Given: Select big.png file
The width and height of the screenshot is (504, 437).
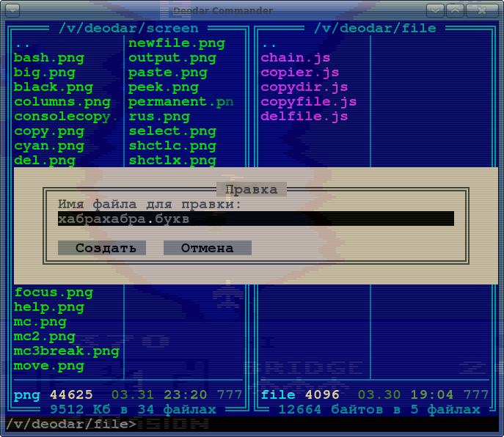Looking at the screenshot, I should pyautogui.click(x=44, y=73).
